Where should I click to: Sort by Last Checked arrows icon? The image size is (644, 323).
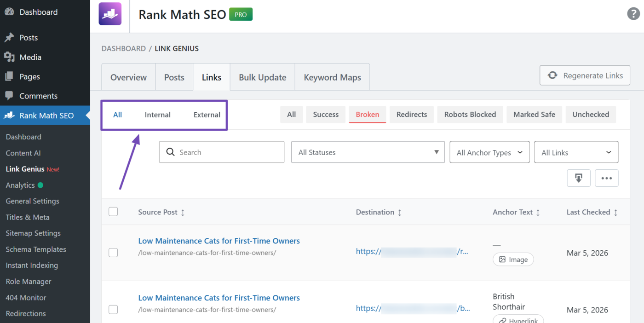615,213
